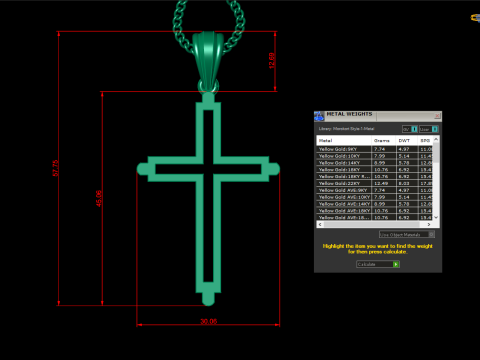The width and height of the screenshot is (480, 360).
Task: Sort by the Metal column header
Action: coord(344,140)
